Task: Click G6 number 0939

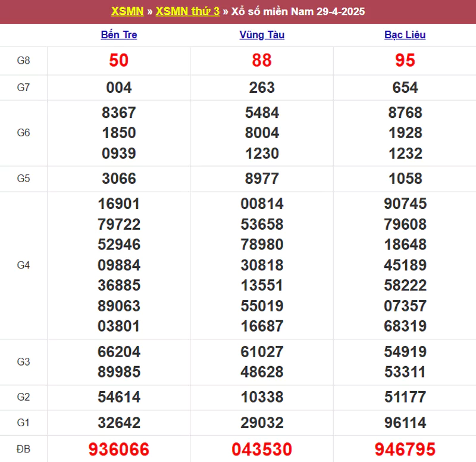Action: tap(119, 154)
